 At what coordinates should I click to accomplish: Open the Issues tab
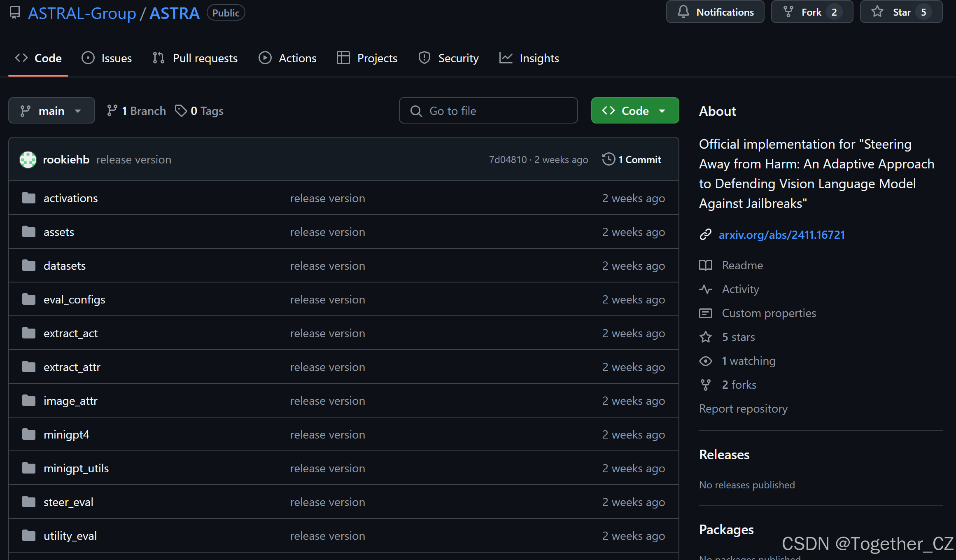(107, 58)
